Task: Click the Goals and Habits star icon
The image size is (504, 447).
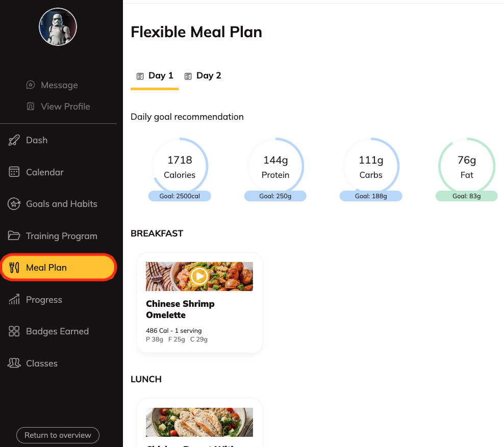Action: [14, 203]
